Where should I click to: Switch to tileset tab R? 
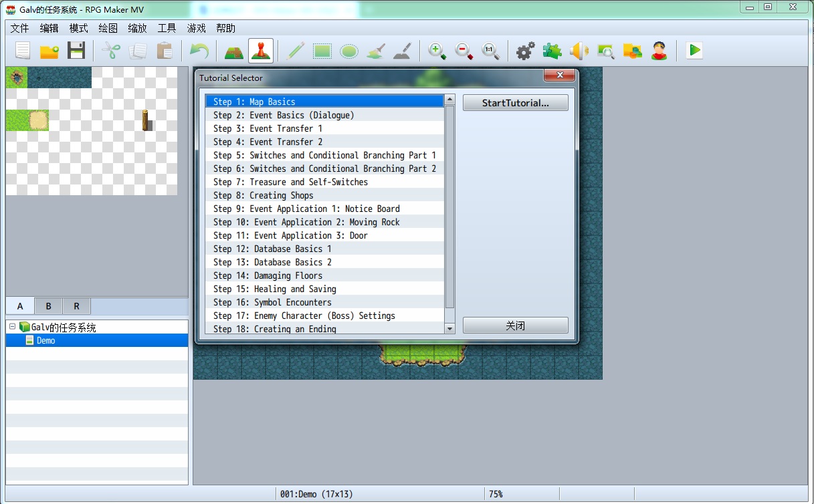tap(76, 306)
